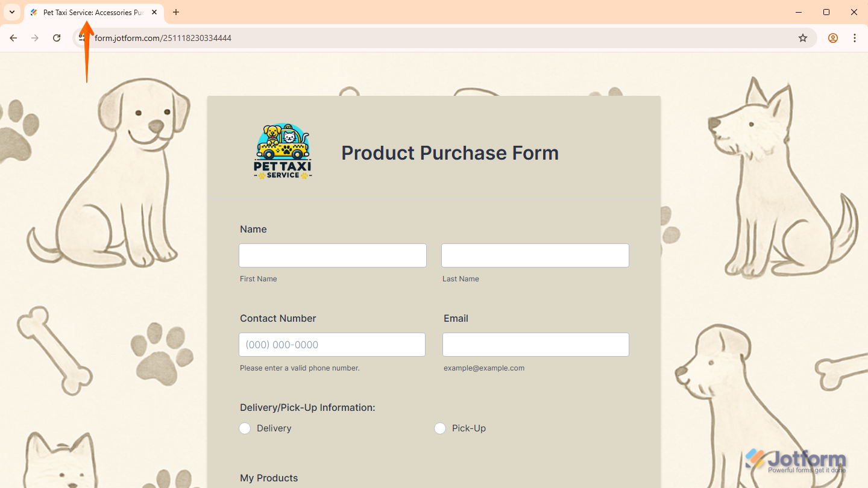This screenshot has width=868, height=488.
Task: Click the browser back arrow
Action: pos(13,38)
